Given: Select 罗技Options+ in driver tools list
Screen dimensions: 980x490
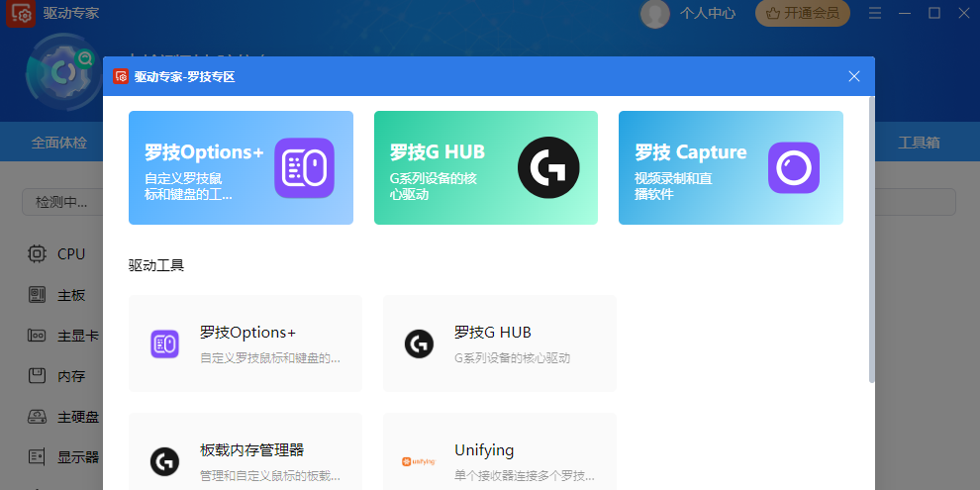Looking at the screenshot, I should click(245, 343).
